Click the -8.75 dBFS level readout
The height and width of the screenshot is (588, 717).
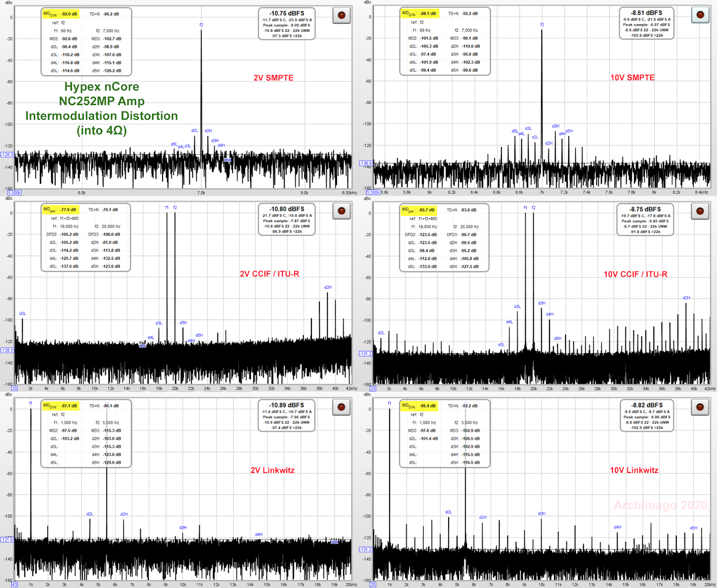(x=645, y=209)
